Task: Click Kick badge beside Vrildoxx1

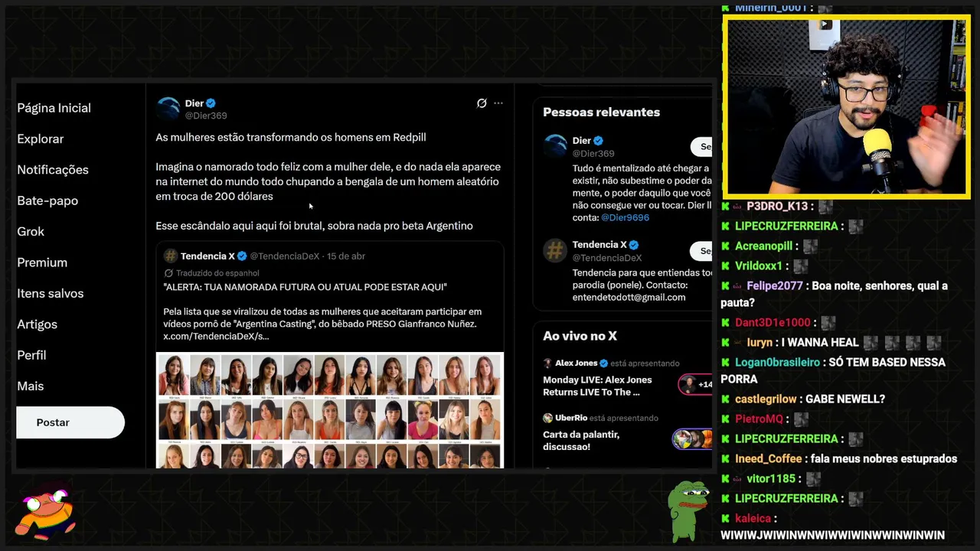Action: pos(725,266)
